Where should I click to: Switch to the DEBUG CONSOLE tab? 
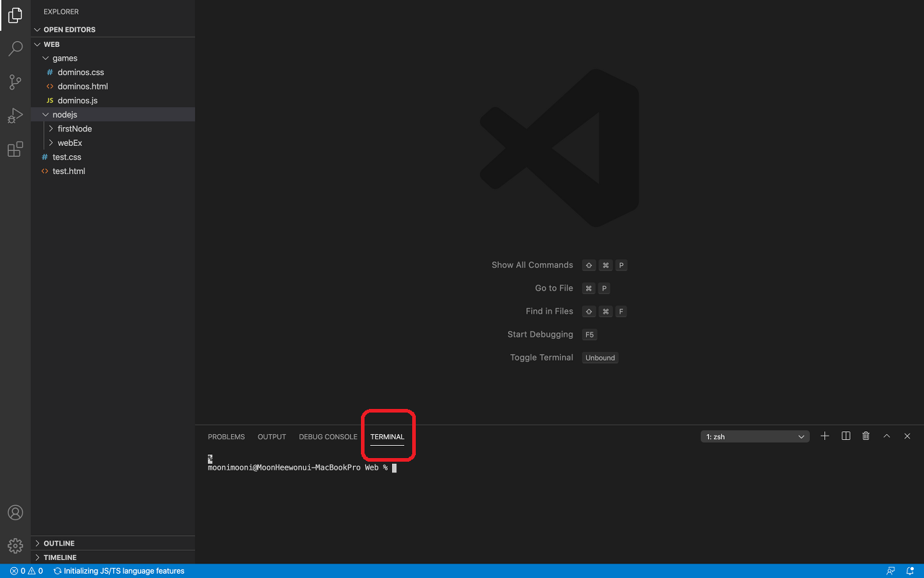(328, 436)
